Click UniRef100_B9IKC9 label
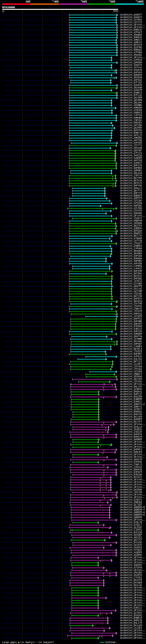 coord(131,45)
